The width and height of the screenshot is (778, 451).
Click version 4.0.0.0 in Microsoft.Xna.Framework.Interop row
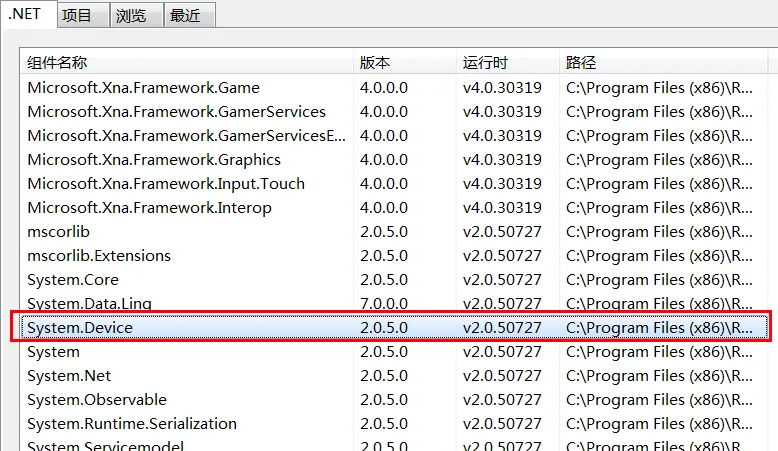pyautogui.click(x=384, y=208)
